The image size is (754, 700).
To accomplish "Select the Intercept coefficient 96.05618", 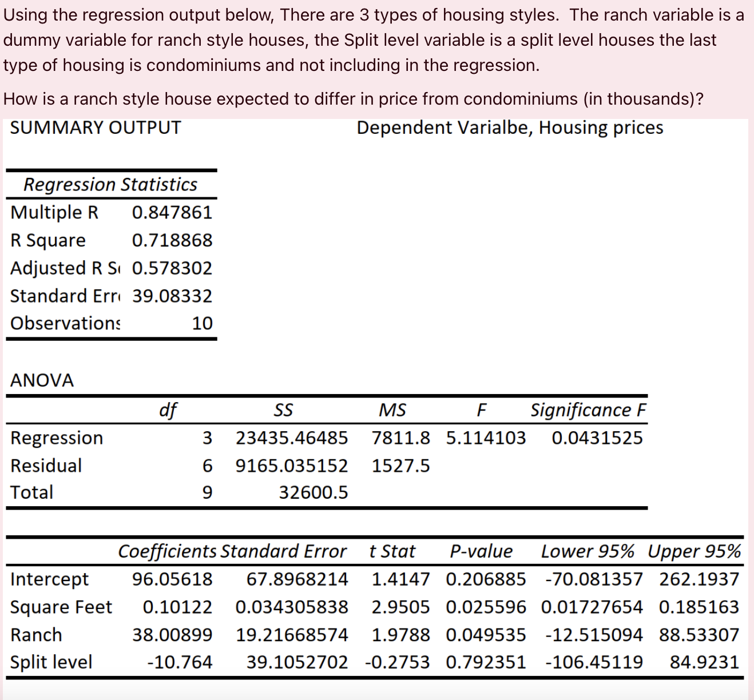I will (x=173, y=579).
